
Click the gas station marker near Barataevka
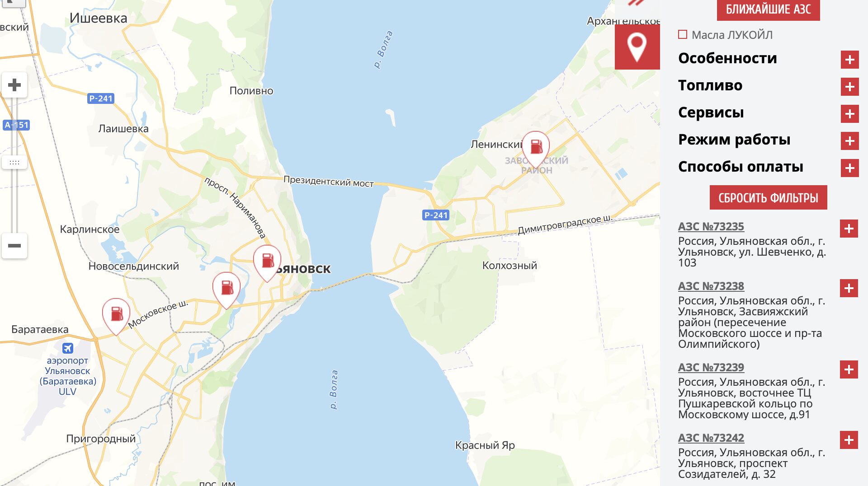click(116, 316)
